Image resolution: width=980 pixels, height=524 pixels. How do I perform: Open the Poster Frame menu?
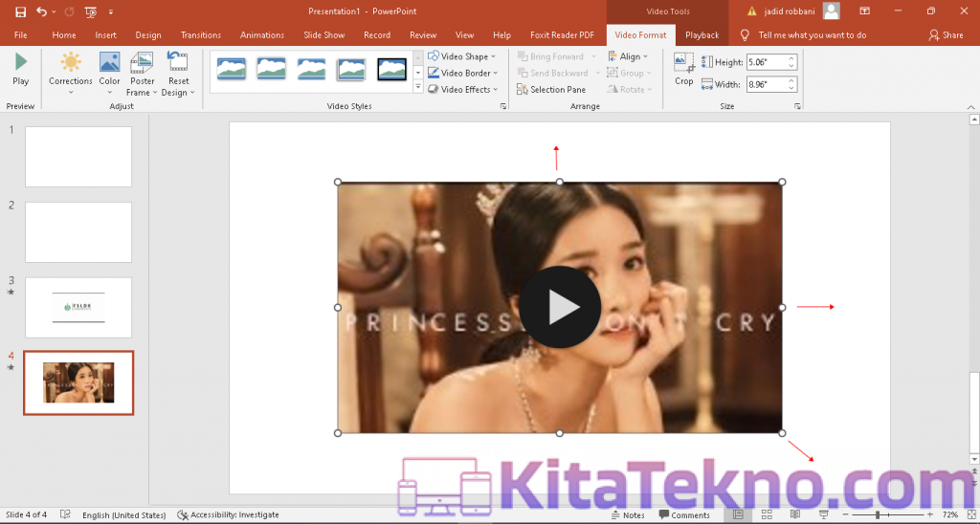tap(143, 74)
